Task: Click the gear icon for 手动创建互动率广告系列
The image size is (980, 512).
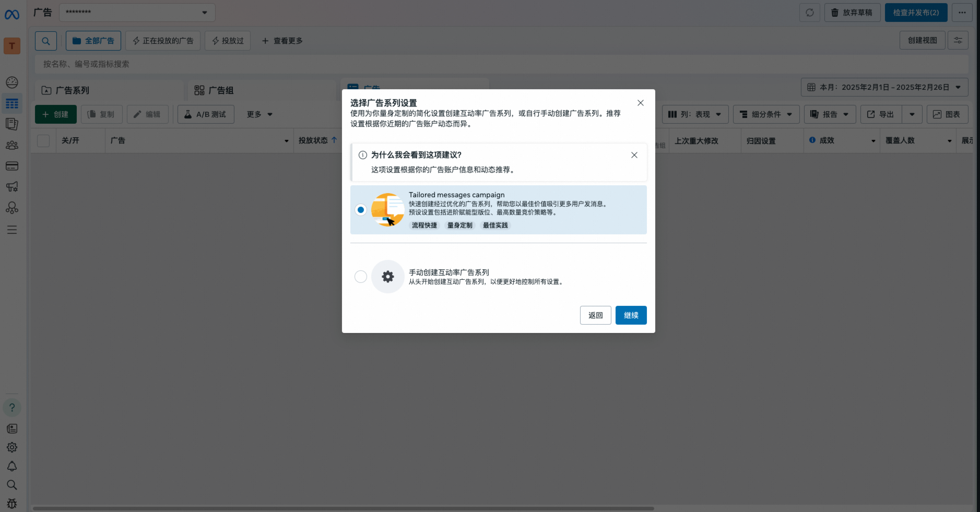Action: (x=388, y=277)
